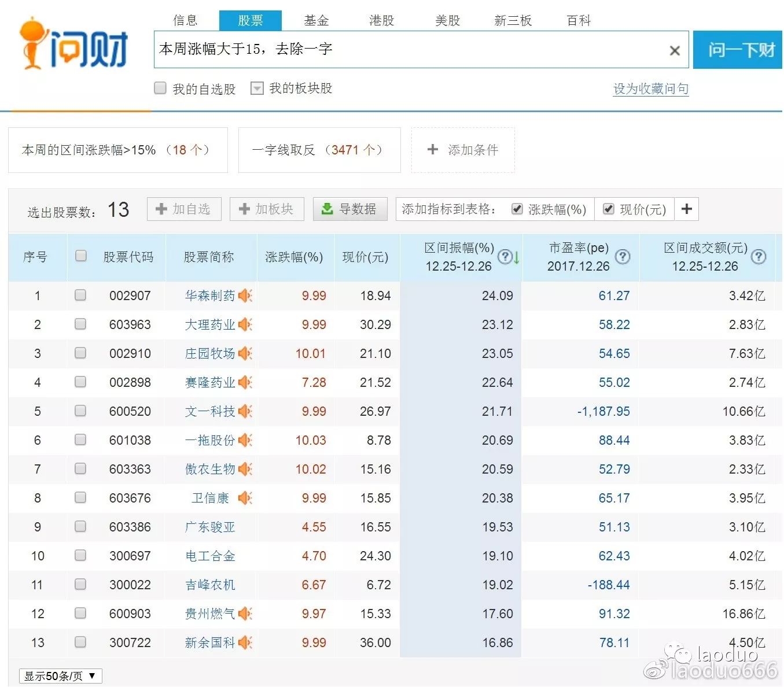Click the 加板块 button

[x=267, y=209]
